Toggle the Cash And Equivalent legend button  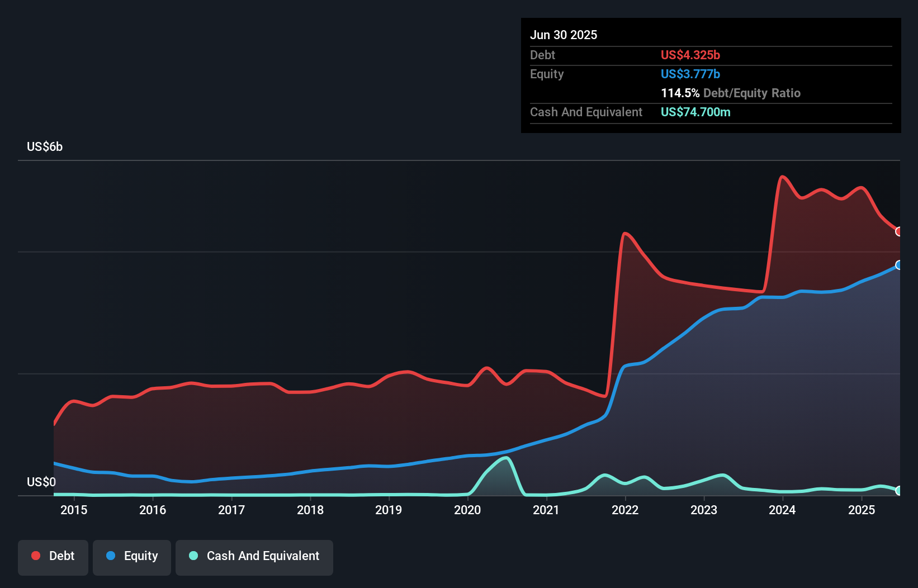click(254, 557)
